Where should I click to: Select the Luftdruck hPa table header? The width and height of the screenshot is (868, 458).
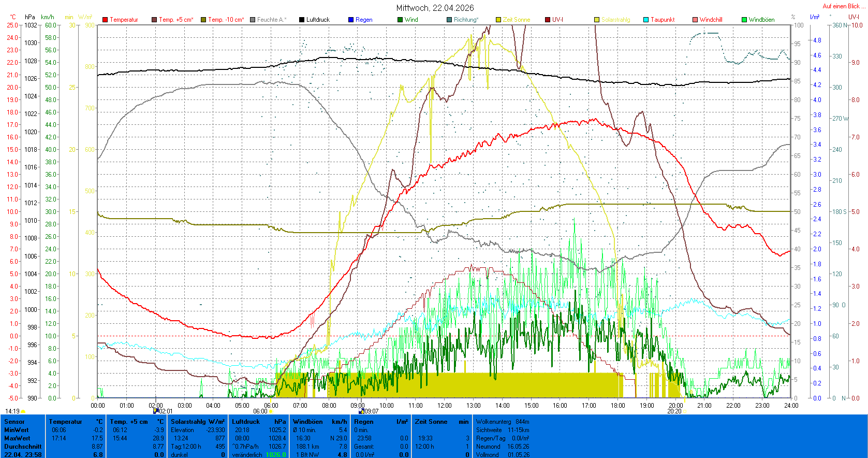(x=259, y=422)
